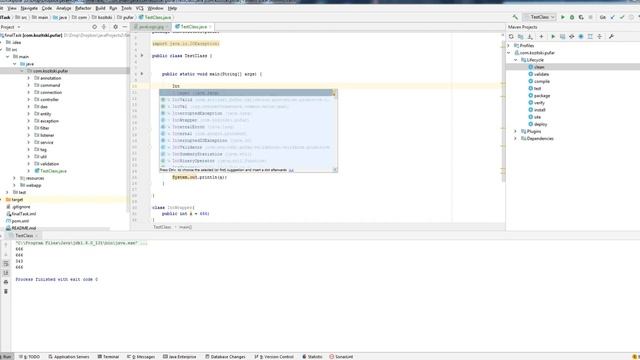The height and width of the screenshot is (360, 640).
Task: Open the Terminal tool window
Action: [x=108, y=357]
